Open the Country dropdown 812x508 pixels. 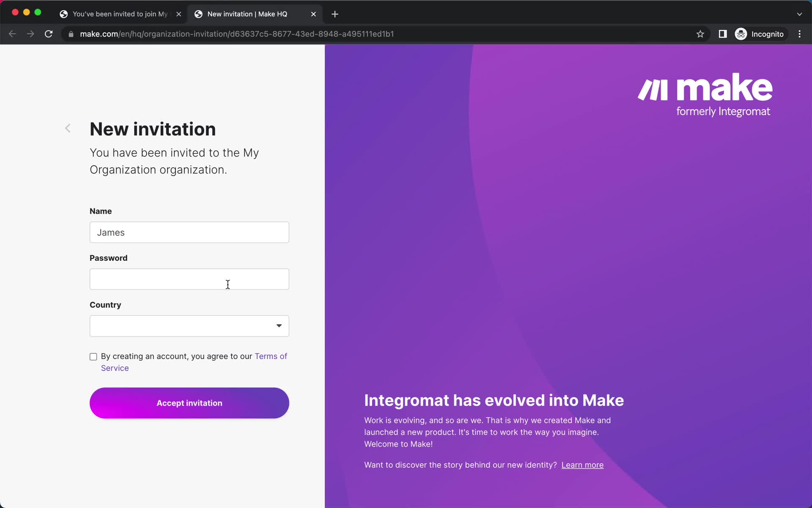click(189, 326)
